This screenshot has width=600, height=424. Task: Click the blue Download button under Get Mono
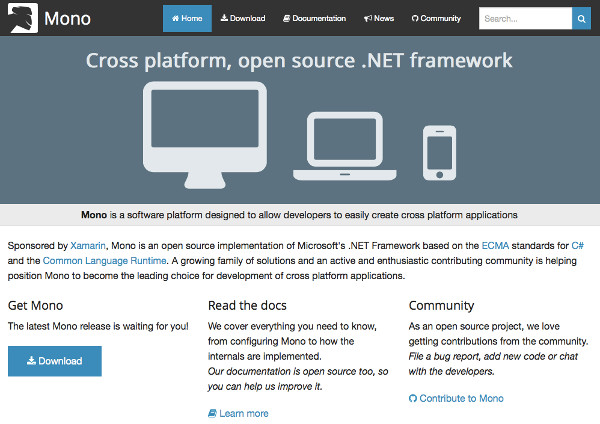(55, 361)
